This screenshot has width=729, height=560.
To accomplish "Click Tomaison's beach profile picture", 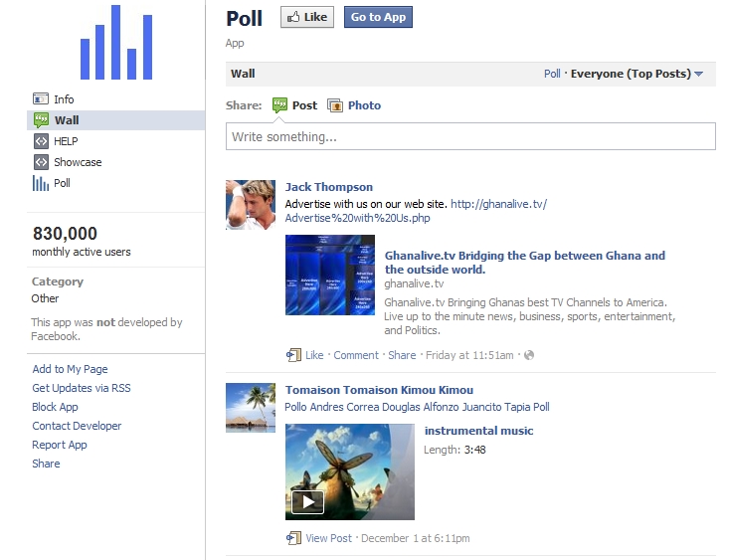I will (251, 408).
